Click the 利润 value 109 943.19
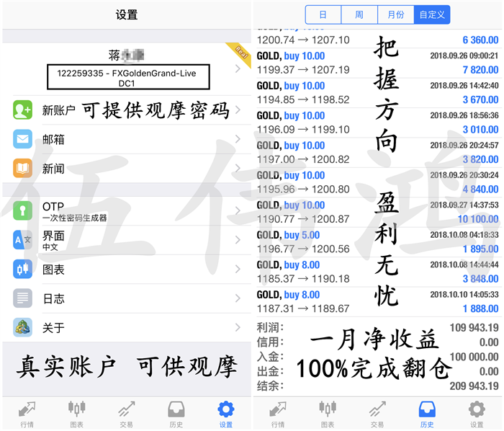 (474, 328)
